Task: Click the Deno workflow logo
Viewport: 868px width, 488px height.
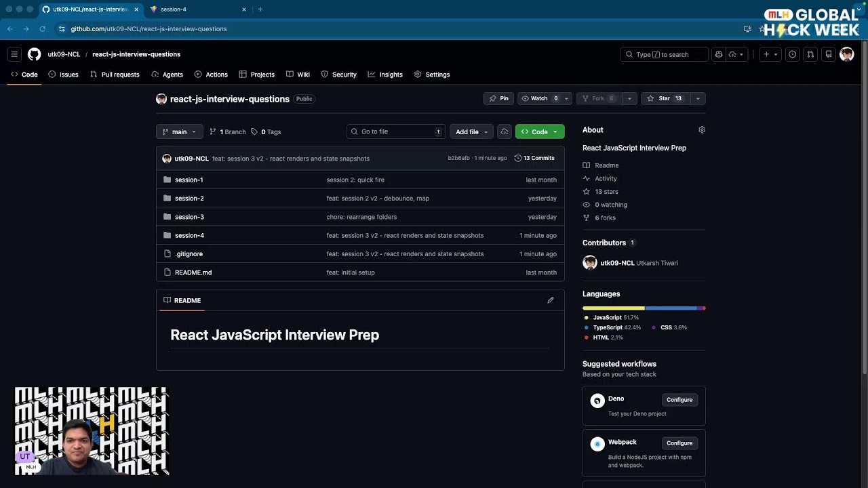Action: 597,401
